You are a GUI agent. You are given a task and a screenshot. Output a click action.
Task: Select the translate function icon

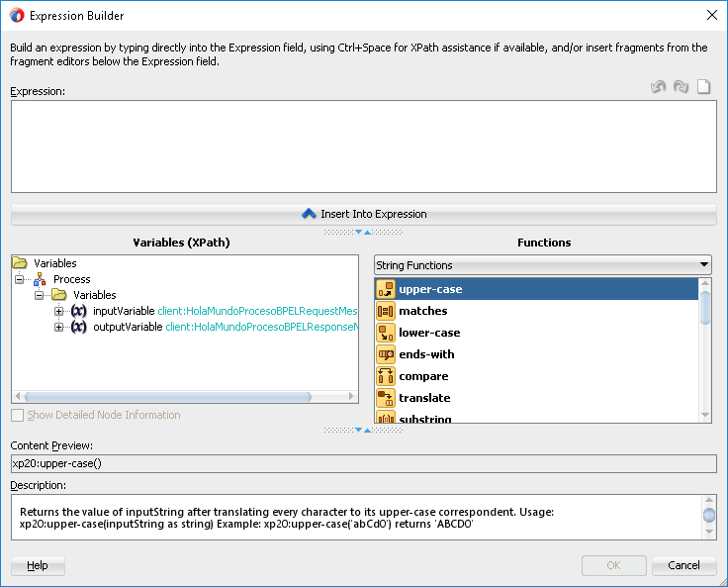[x=386, y=398]
